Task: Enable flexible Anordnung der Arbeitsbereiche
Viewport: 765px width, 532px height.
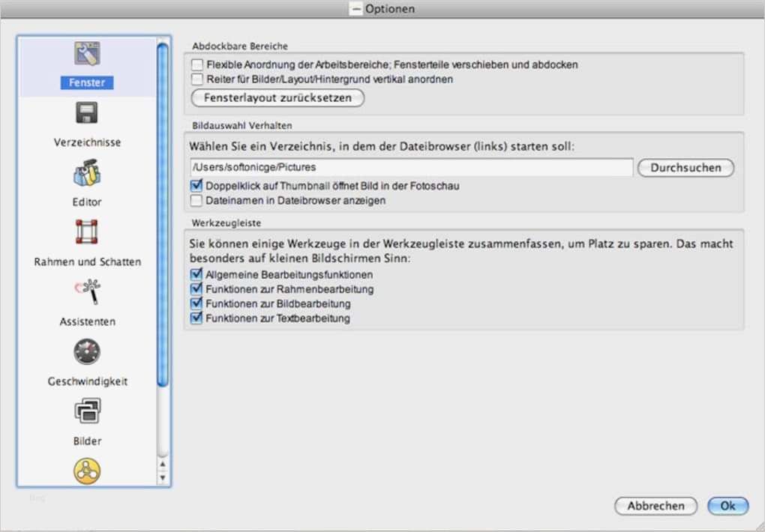Action: pos(196,65)
